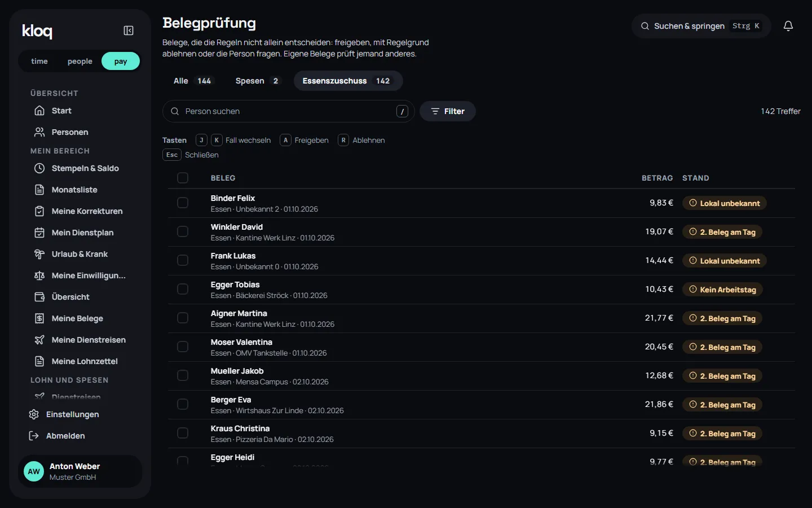The width and height of the screenshot is (812, 508).
Task: Click the Übersicht wallet icon
Action: (x=39, y=297)
